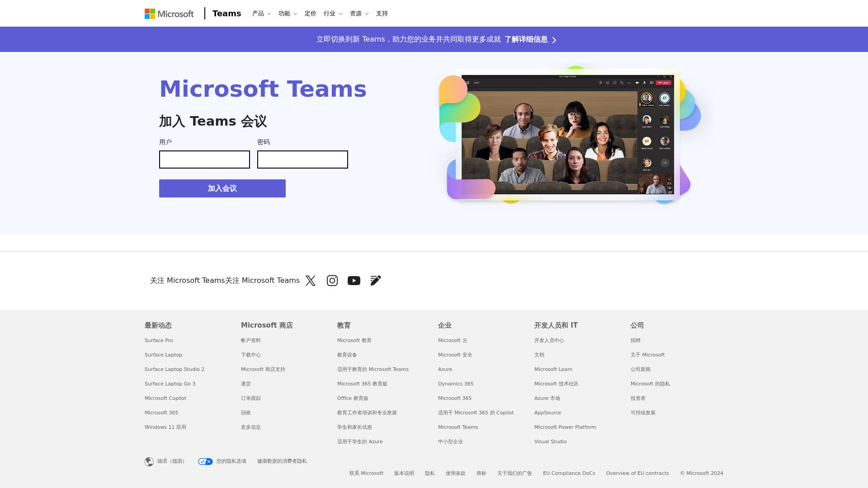Viewport: 868px width, 488px height.
Task: Click the globe language icon in footer
Action: (149, 461)
